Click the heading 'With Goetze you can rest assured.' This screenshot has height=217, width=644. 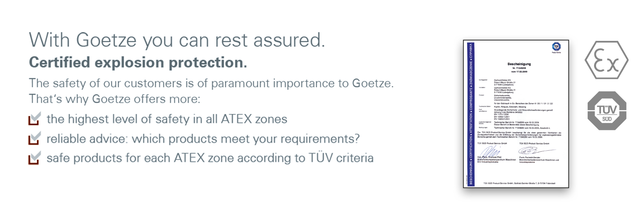click(x=177, y=41)
